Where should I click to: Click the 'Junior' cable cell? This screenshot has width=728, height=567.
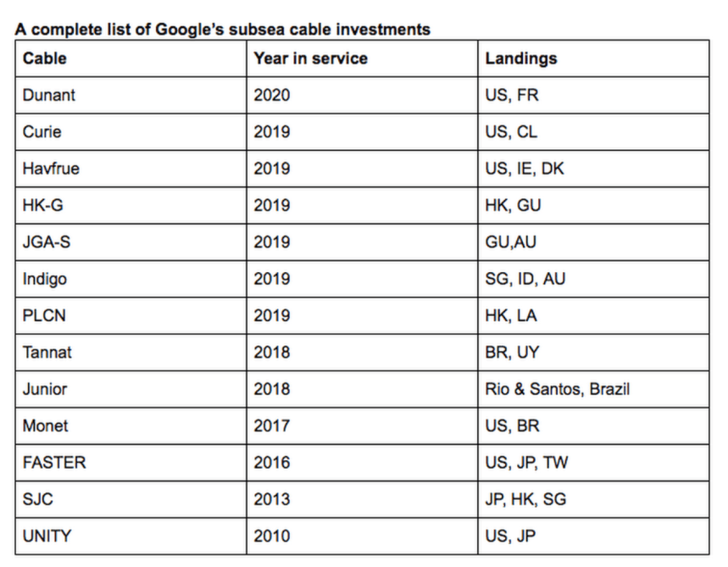coord(45,389)
